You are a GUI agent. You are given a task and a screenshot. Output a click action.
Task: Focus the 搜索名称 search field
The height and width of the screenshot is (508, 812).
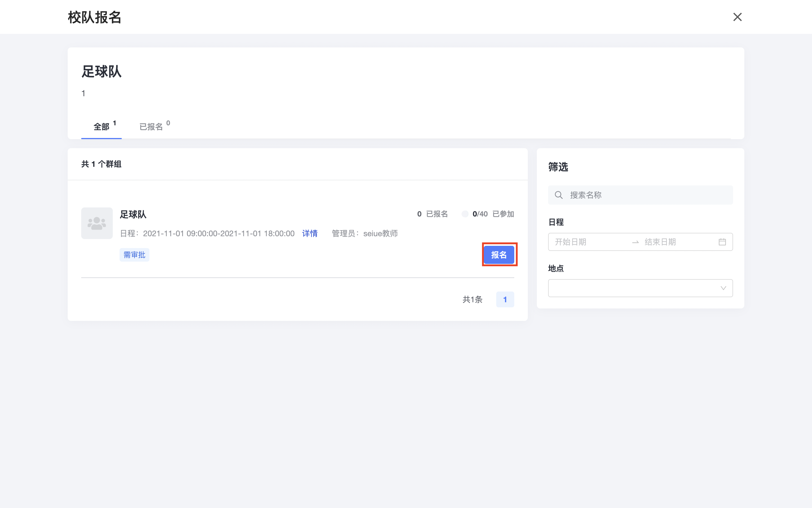click(640, 195)
